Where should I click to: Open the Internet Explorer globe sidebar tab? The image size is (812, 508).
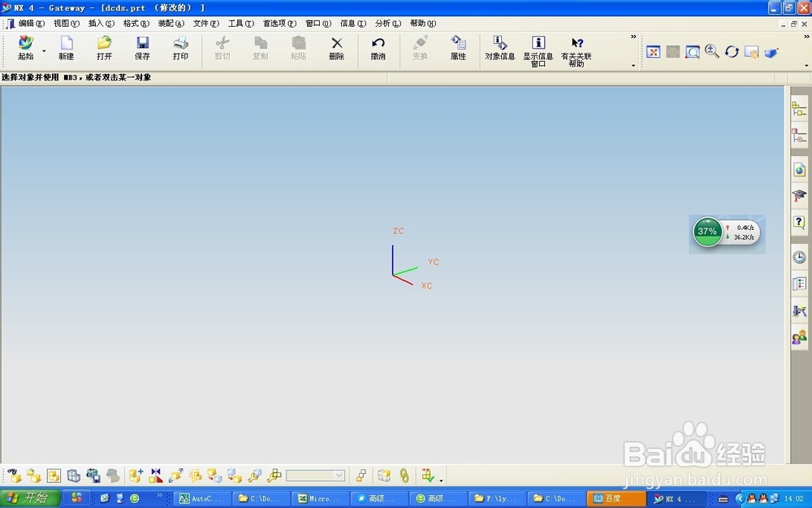[x=799, y=170]
